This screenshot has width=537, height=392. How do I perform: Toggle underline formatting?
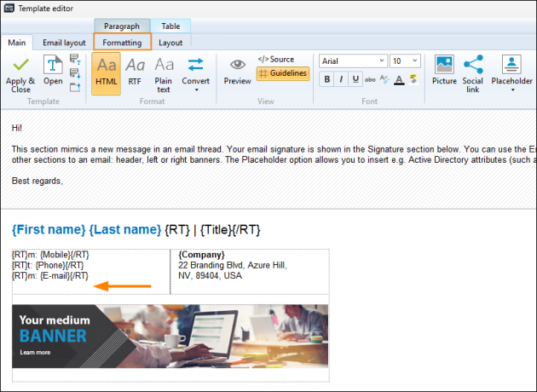pos(355,79)
